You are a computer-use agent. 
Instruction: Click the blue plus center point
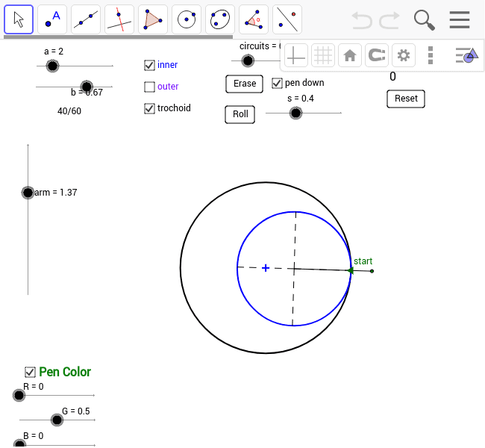[x=266, y=268]
